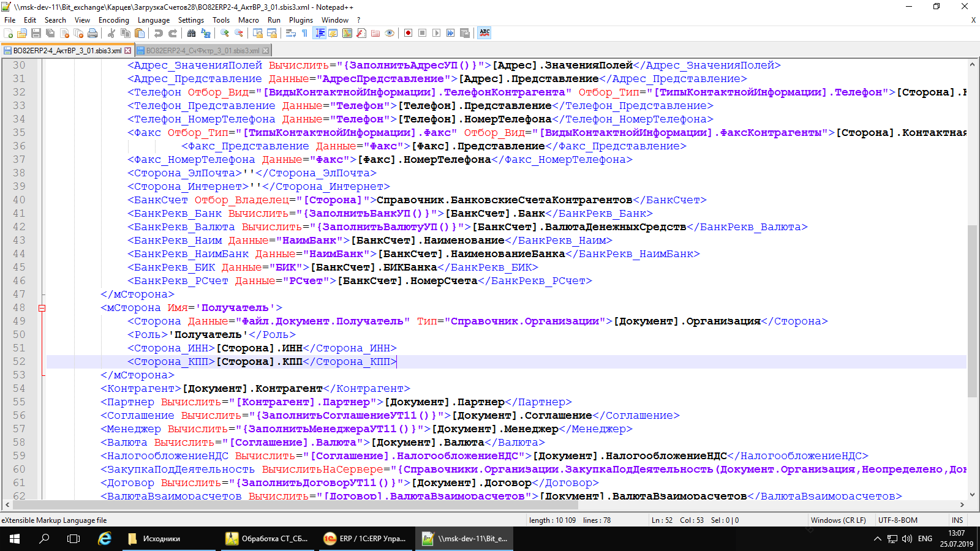Click the Windows (CR LF) status bar field
This screenshot has height=551, width=980.
coord(838,520)
